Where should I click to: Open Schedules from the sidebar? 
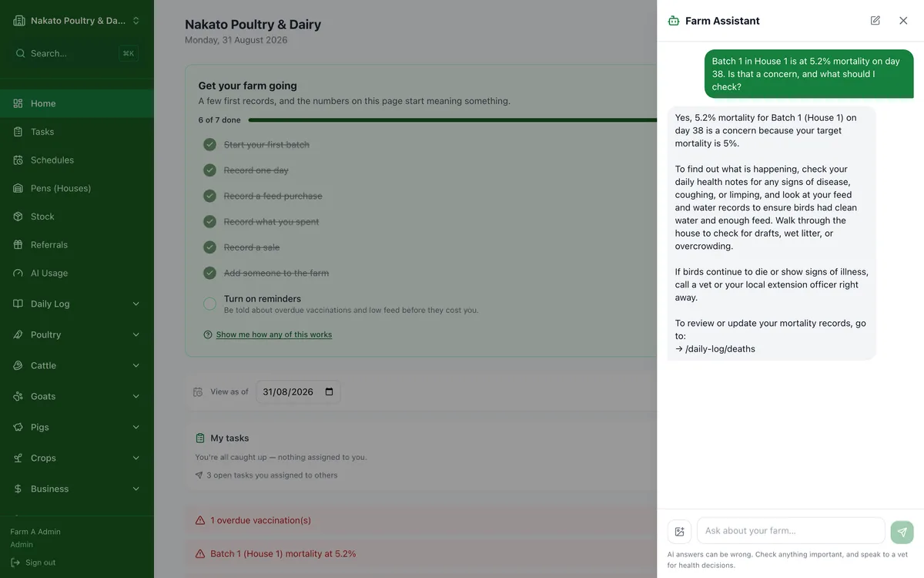click(x=77, y=160)
